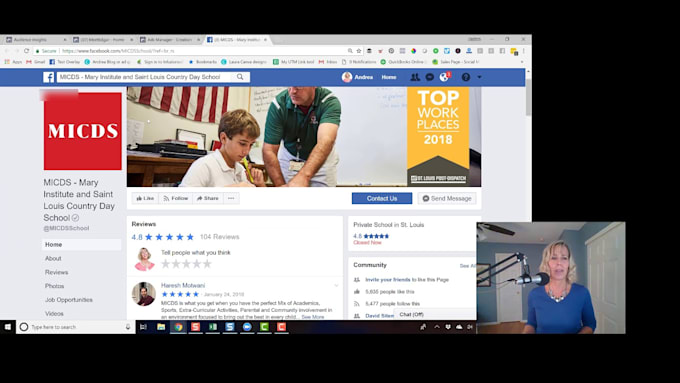Open the Quick Help question mark icon
This screenshot has height=383, width=680.
pos(466,77)
